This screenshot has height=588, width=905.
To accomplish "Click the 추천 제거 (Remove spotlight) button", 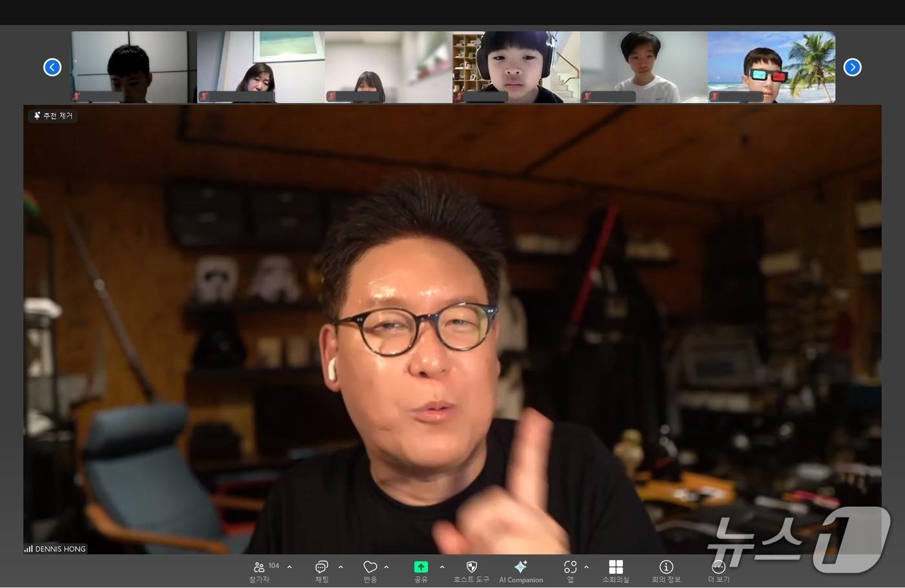I will coord(53,116).
